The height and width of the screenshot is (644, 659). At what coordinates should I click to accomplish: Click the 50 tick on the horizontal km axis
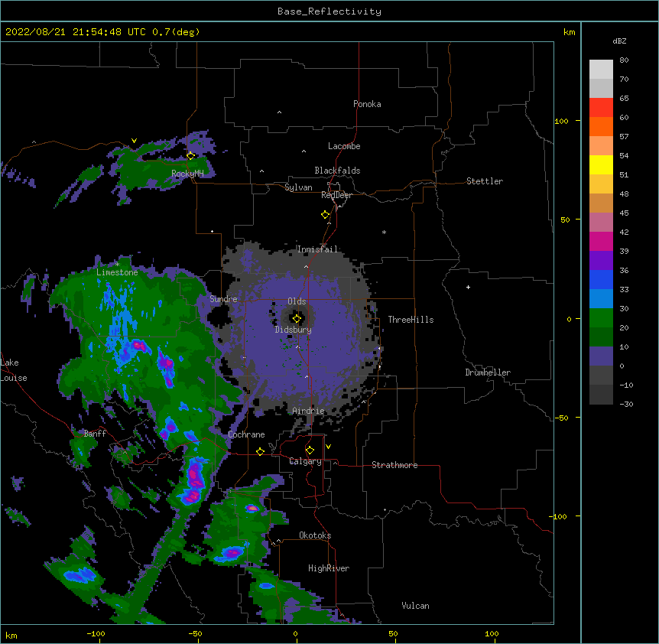393,633
